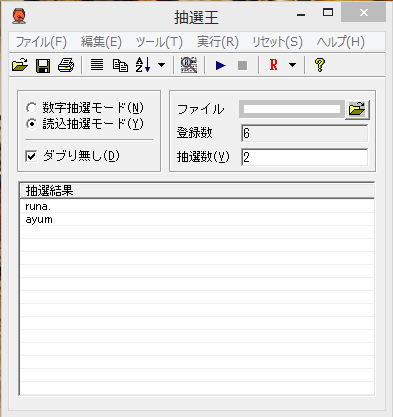Open the リセット(S) menu
393x417 pixels.
coord(277,42)
